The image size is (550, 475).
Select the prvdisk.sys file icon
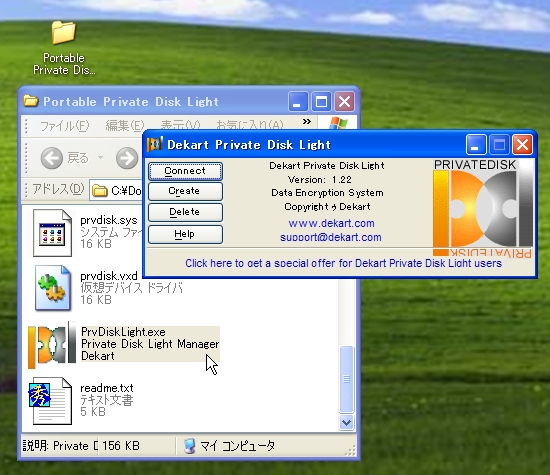pyautogui.click(x=52, y=233)
